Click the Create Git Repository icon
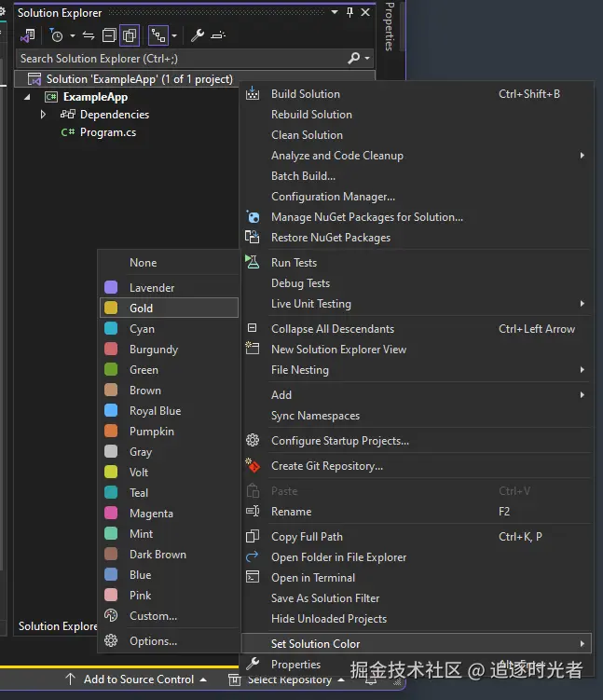 pos(252,466)
